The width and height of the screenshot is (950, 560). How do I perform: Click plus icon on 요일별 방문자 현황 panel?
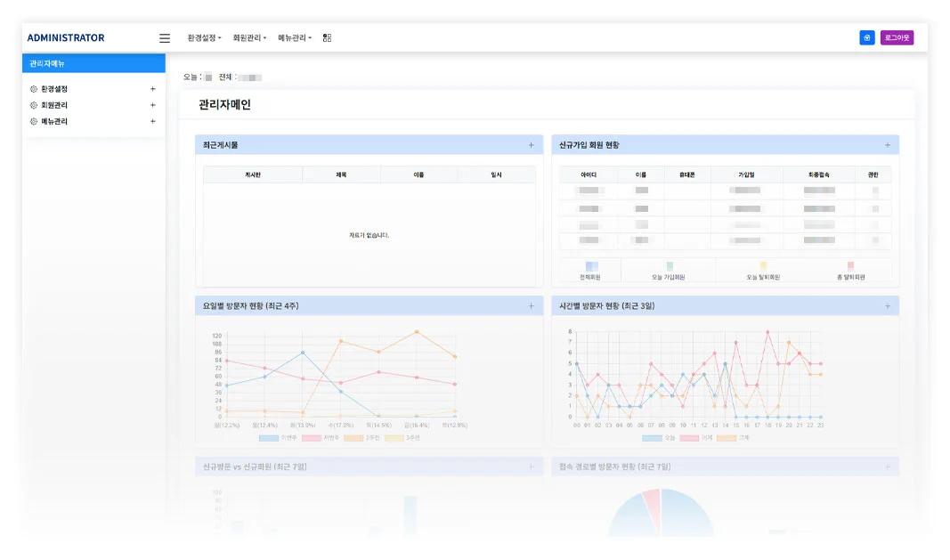point(532,306)
